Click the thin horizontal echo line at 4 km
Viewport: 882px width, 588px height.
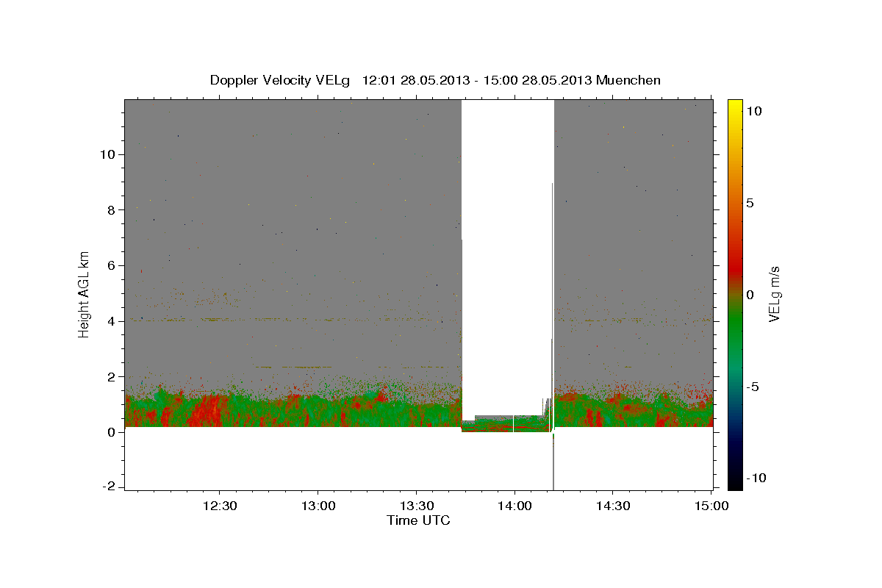(x=294, y=320)
